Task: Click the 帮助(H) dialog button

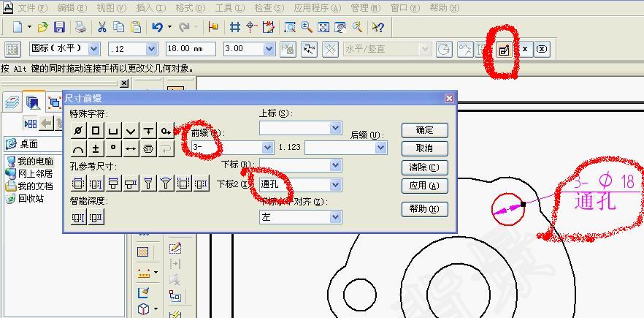Action: click(x=425, y=209)
